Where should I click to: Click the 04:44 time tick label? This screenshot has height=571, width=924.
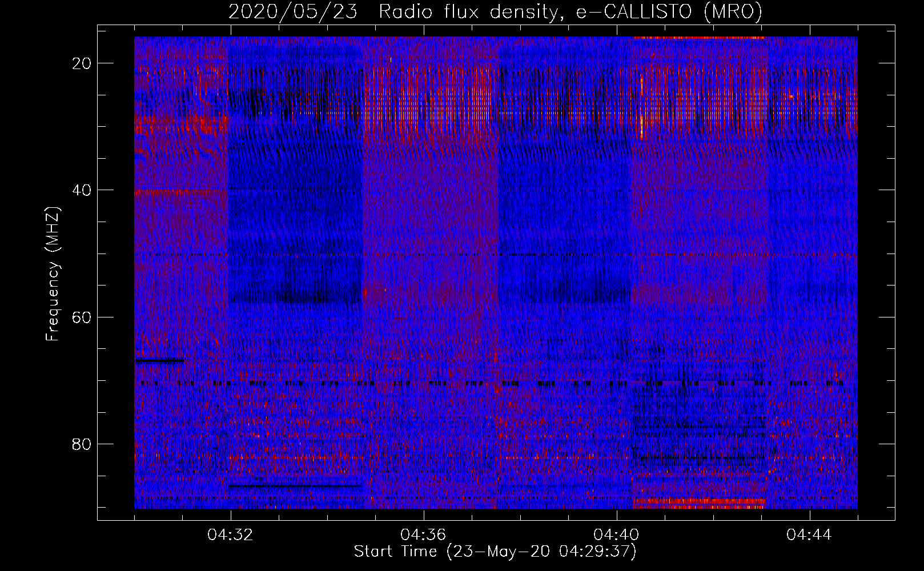click(809, 535)
